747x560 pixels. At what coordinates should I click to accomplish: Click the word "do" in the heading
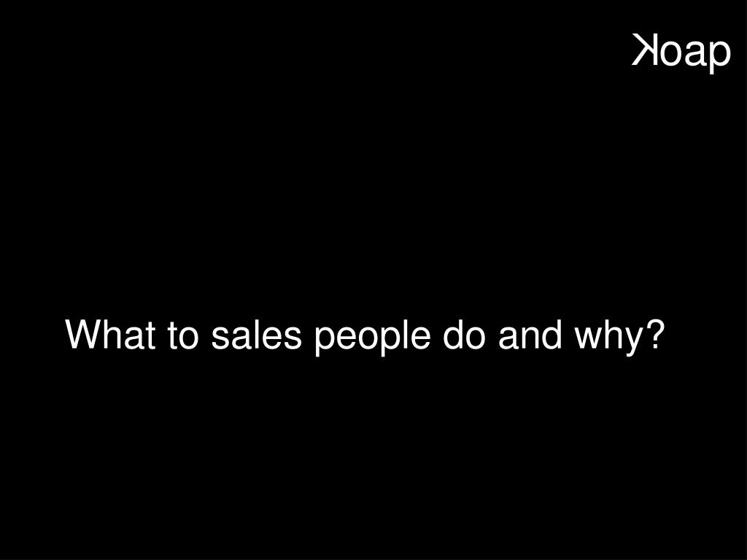pos(464,334)
